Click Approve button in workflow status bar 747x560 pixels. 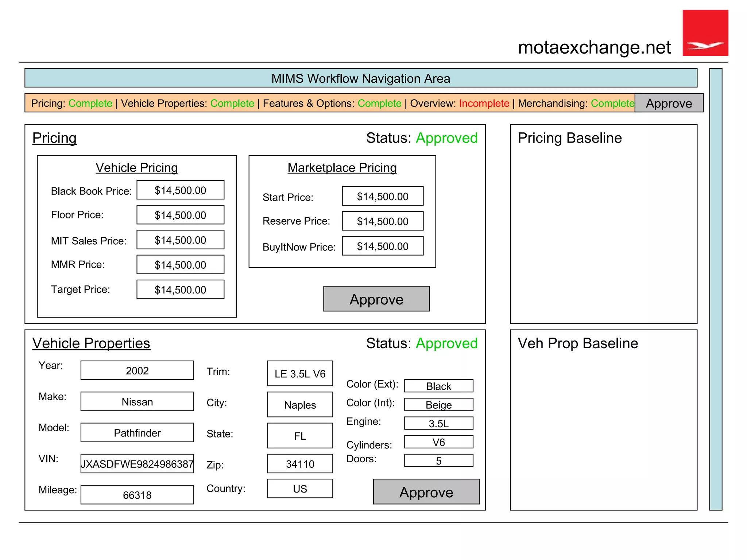669,103
